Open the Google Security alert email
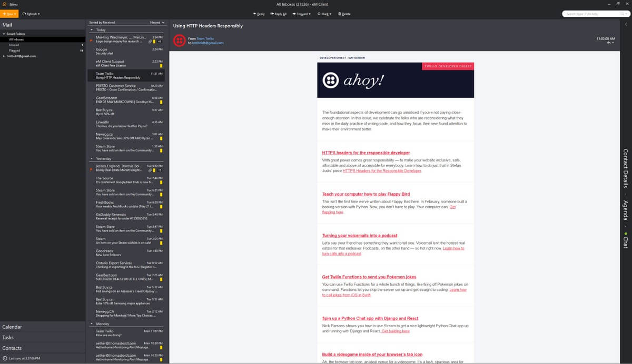Screen dimensions: 632x364 pos(126,51)
